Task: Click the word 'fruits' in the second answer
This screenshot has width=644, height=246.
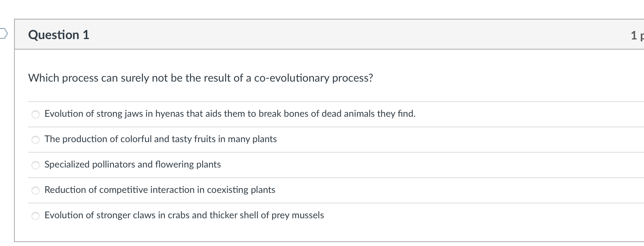Action: (206, 139)
